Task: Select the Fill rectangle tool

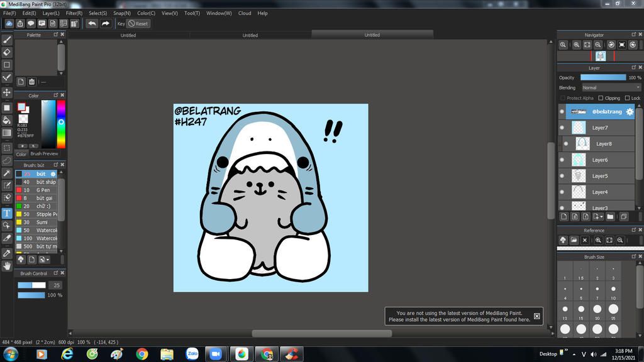Action: [x=6, y=108]
